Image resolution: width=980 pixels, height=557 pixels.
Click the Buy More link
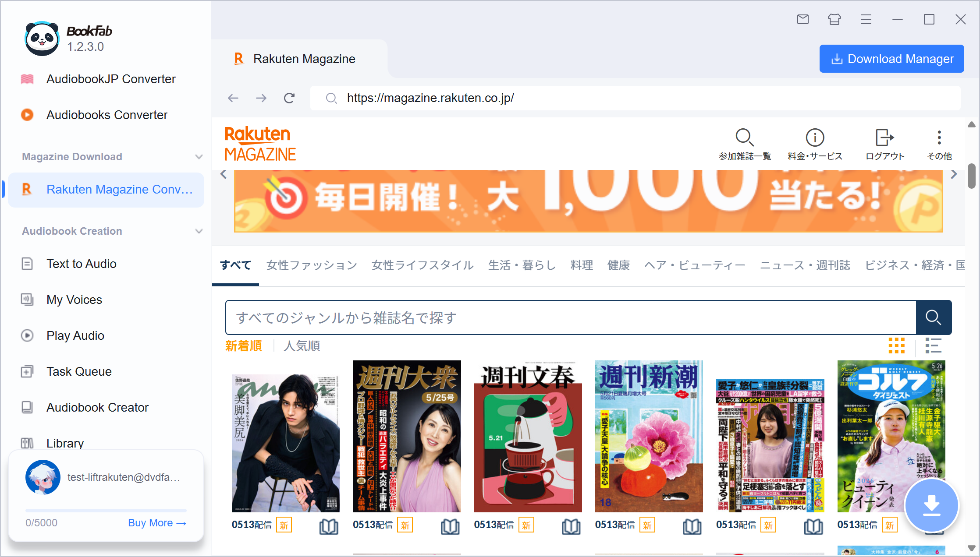point(157,523)
